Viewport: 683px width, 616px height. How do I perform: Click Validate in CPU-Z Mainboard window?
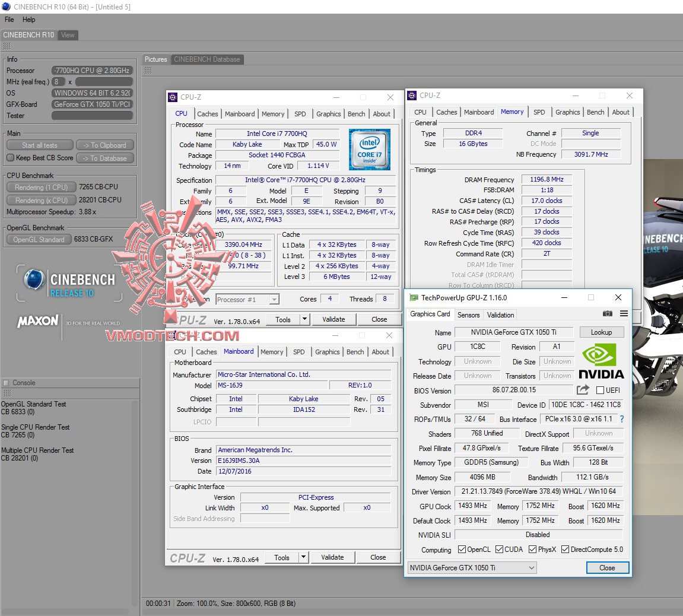coord(332,557)
